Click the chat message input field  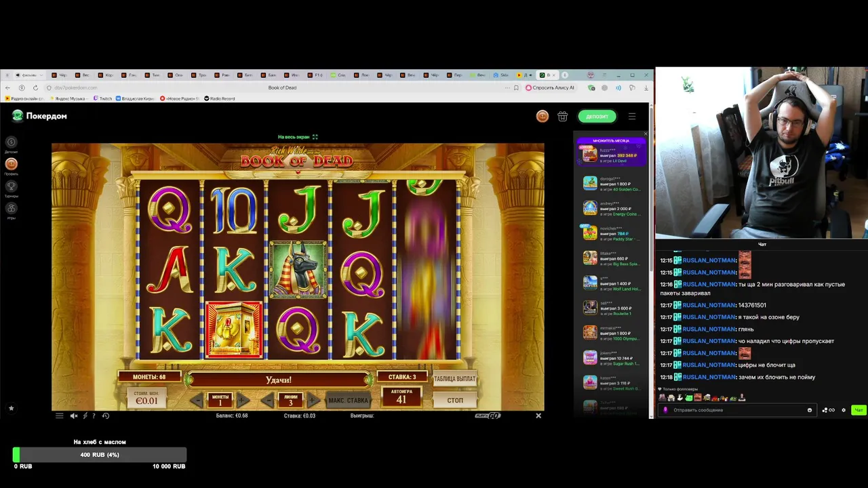(737, 410)
